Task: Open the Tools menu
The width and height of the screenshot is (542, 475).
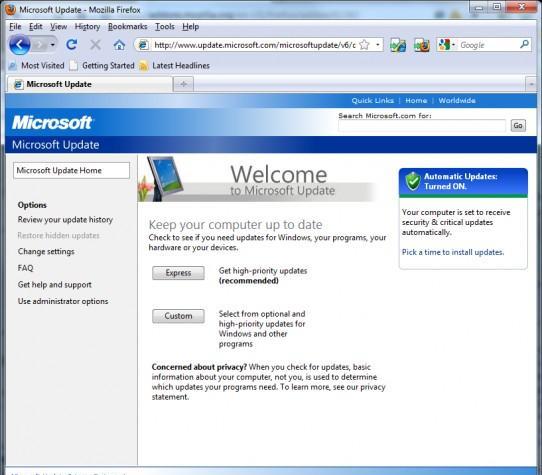Action: click(165, 27)
